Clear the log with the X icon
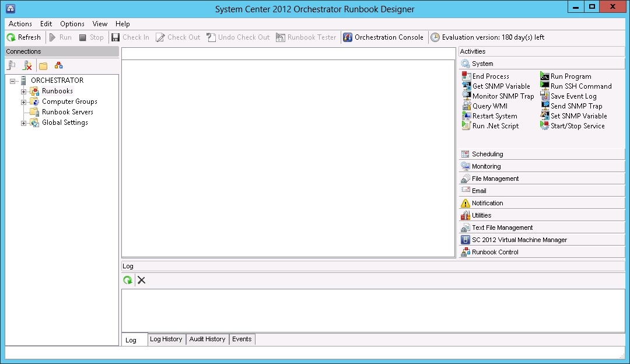Viewport: 630px width, 364px height. tap(141, 280)
